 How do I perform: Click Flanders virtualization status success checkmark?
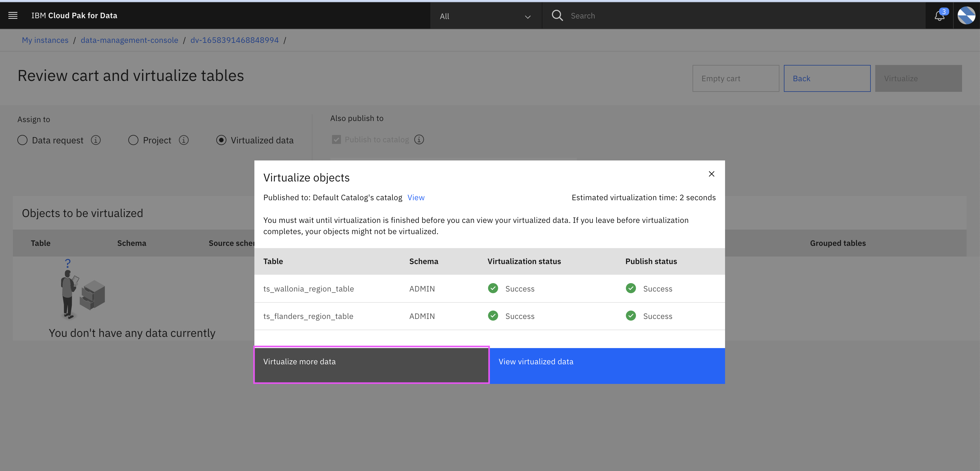tap(493, 316)
